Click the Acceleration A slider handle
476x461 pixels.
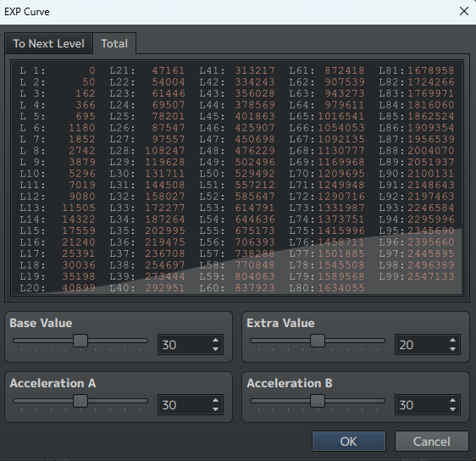(80, 401)
